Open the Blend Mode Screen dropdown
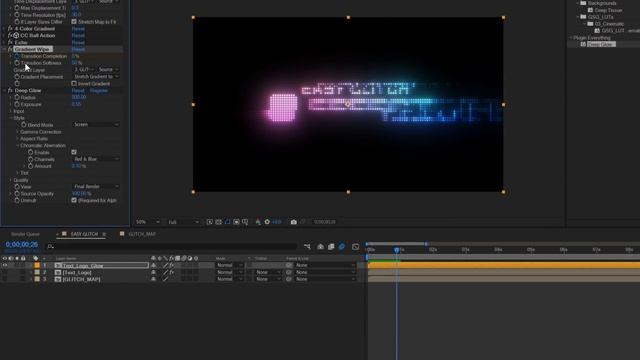 pyautogui.click(x=96, y=124)
